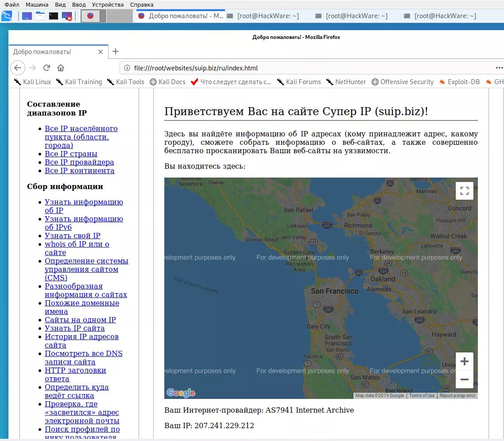Open the Машина menu
Image resolution: width=504 pixels, height=441 pixels.
point(37,4)
